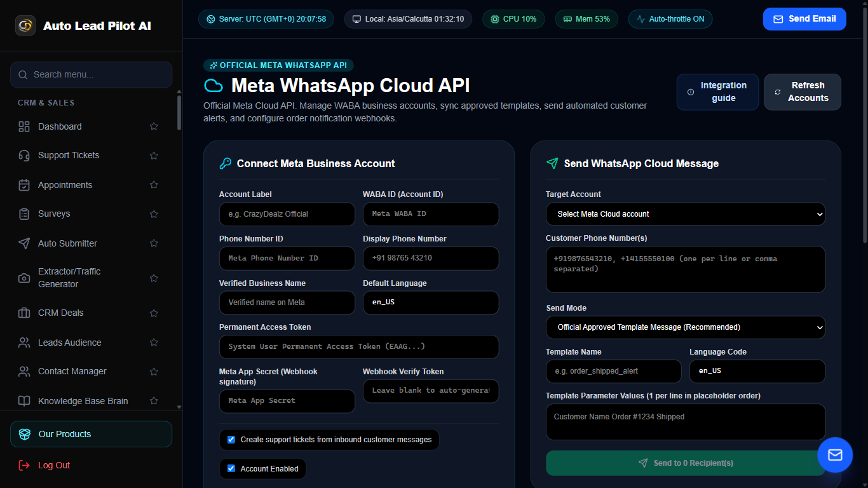Click the globe icon in Server time badge
Viewport: 868px width, 488px height.
pos(211,19)
